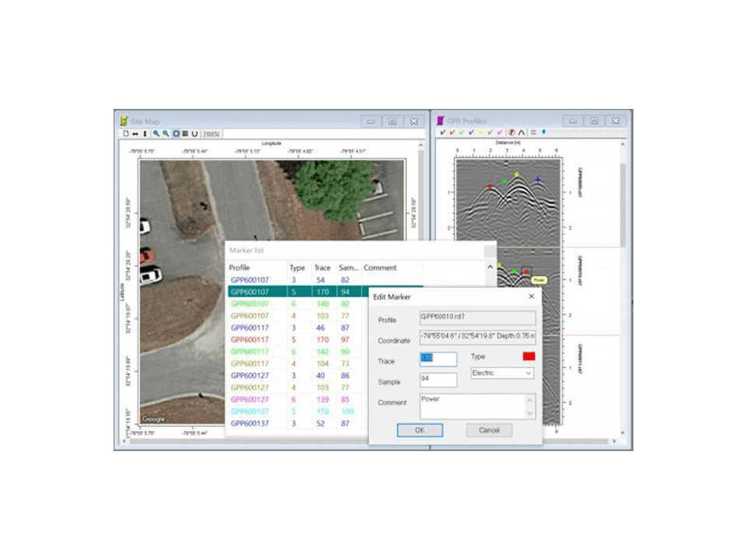Image resolution: width=747 pixels, height=560 pixels.
Task: Select the yellow marker in GPR Profiles toolbar
Action: (481, 132)
